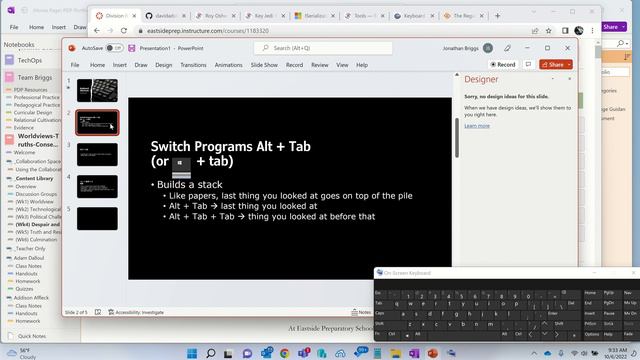Expand the Adam DaBoul section group
Screen dimensions: 640x360
(29, 258)
